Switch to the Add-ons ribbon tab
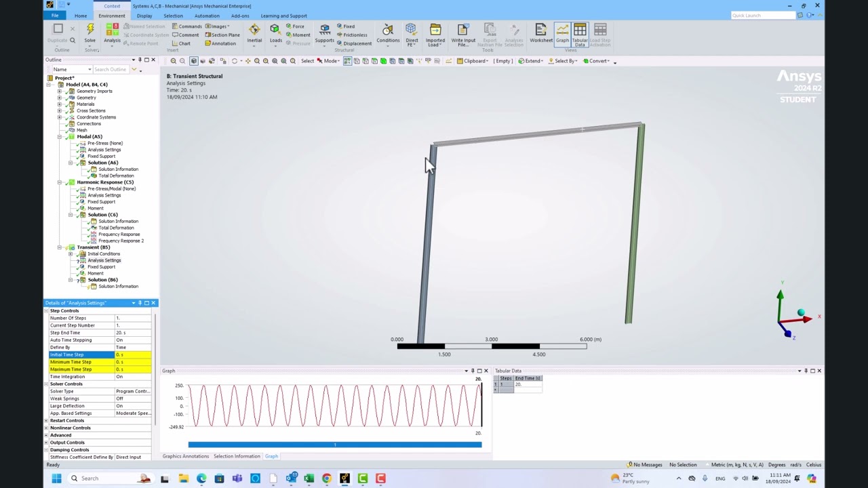Viewport: 868px width, 488px height. click(x=240, y=16)
